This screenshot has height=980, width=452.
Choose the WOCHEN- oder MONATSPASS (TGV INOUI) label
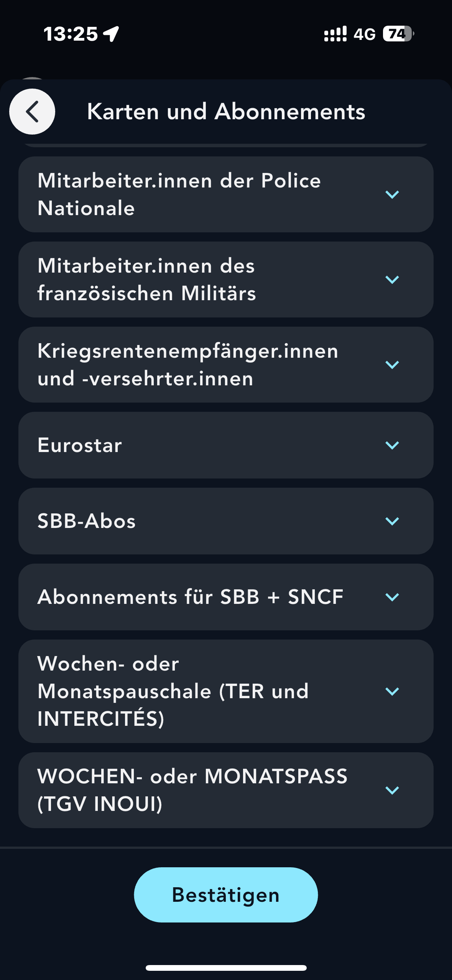coord(192,790)
